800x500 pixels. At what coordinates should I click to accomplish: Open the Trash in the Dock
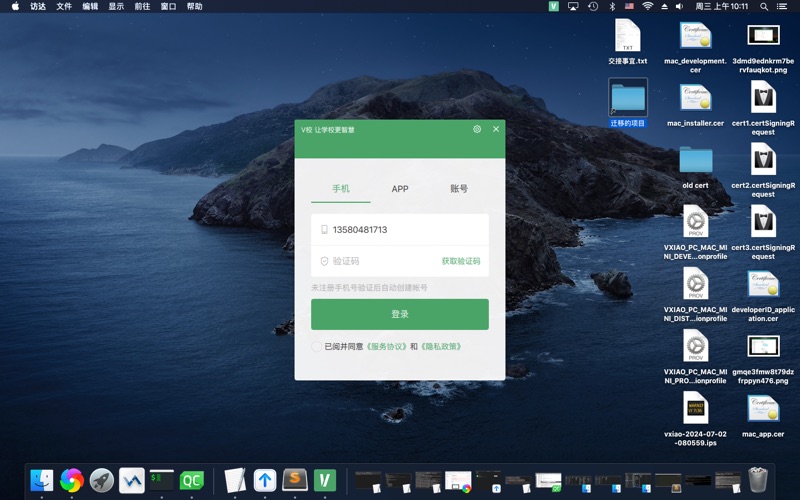[x=757, y=480]
